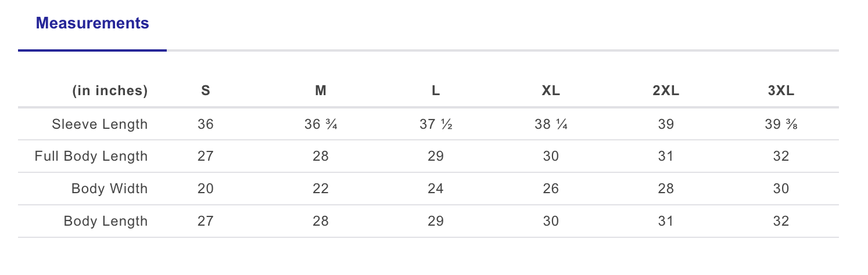Click Body Width value 20 for size S
This screenshot has width=868, height=275.
tap(206, 189)
